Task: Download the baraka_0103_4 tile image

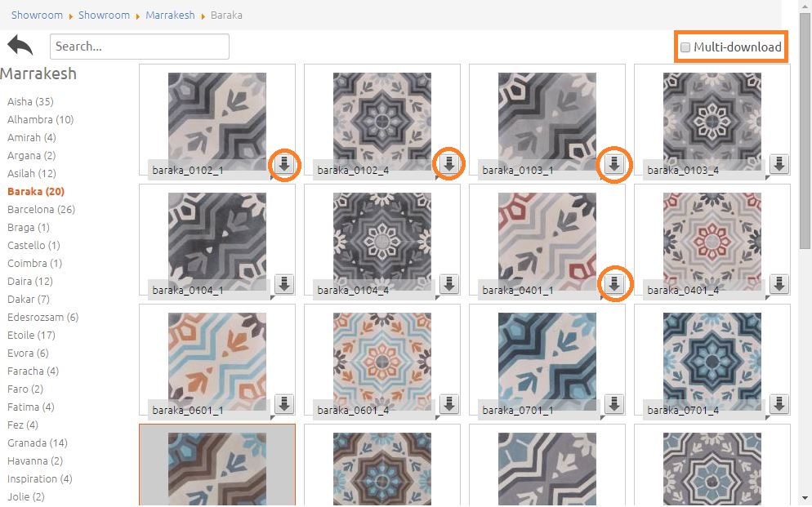Action: tap(779, 164)
